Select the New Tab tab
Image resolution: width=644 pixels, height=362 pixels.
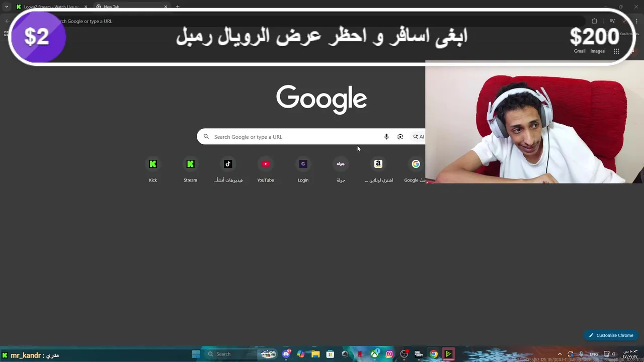(131, 7)
